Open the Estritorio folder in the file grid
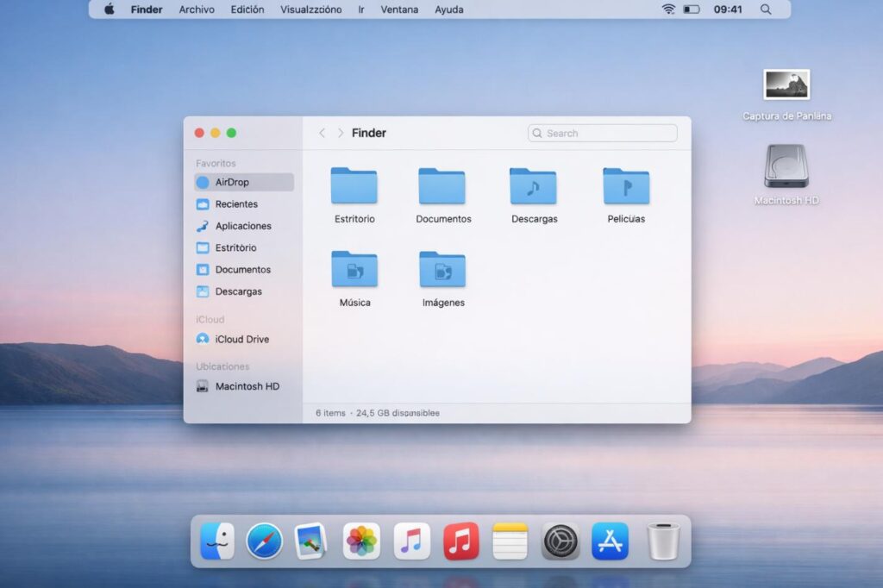 354,186
